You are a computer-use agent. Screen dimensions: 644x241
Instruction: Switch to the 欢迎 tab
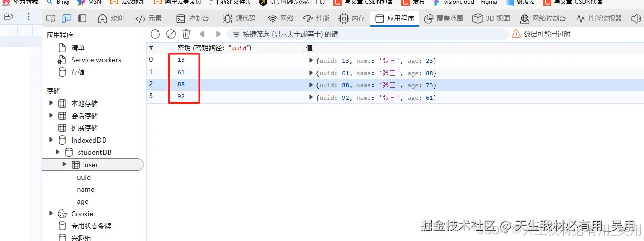tap(111, 19)
